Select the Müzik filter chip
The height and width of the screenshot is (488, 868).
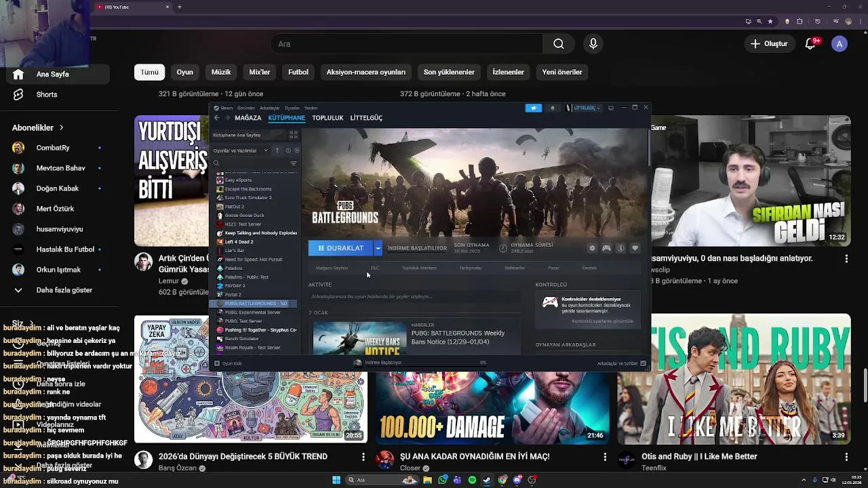pos(221,72)
